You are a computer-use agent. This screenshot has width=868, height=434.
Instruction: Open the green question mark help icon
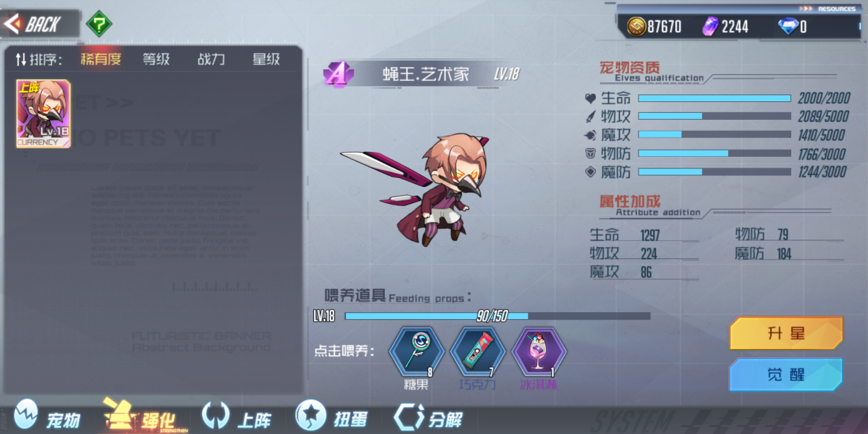[x=99, y=25]
